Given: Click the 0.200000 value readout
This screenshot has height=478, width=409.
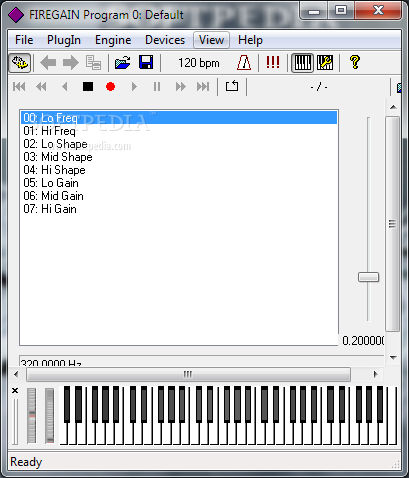Looking at the screenshot, I should click(x=363, y=340).
